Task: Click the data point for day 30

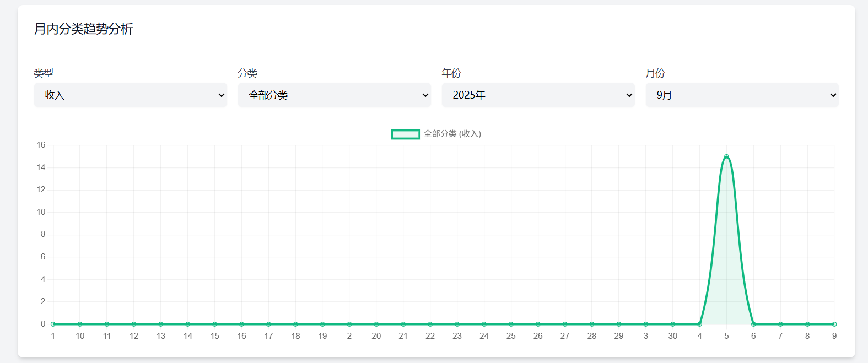Action: point(672,324)
